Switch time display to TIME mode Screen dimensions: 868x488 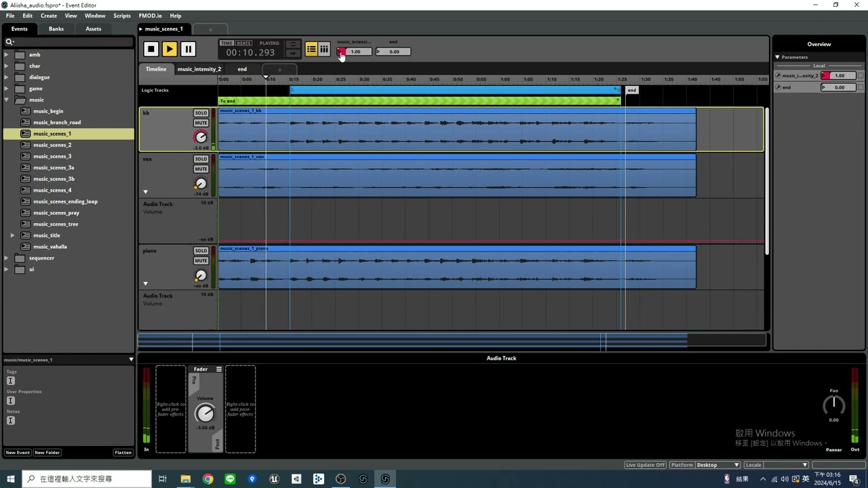(x=226, y=43)
